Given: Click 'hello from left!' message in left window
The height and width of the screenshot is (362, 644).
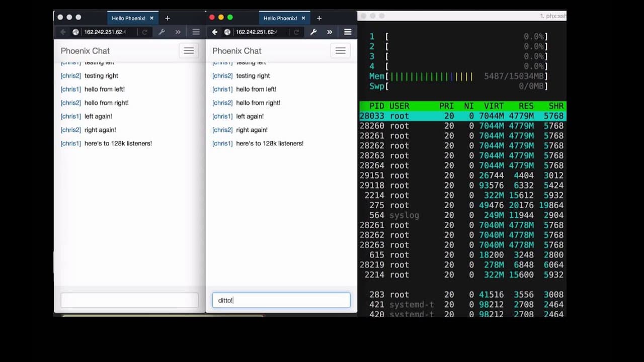Looking at the screenshot, I should (x=105, y=89).
